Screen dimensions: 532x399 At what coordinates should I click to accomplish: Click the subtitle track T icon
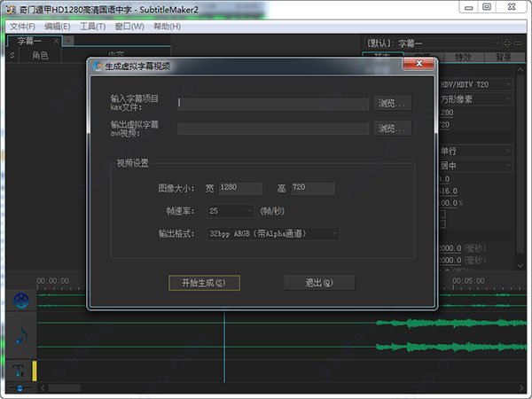click(19, 371)
